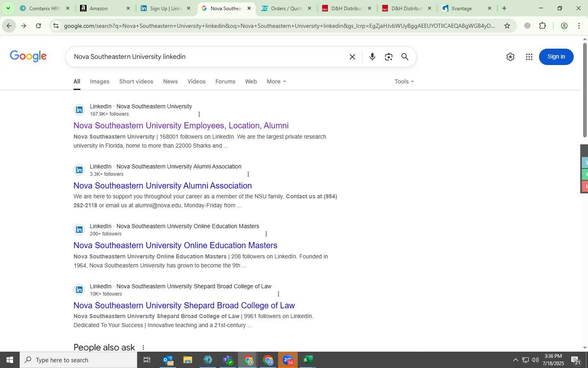Image resolution: width=588 pixels, height=368 pixels.
Task: Switch to Amazon tab
Action: click(x=105, y=8)
